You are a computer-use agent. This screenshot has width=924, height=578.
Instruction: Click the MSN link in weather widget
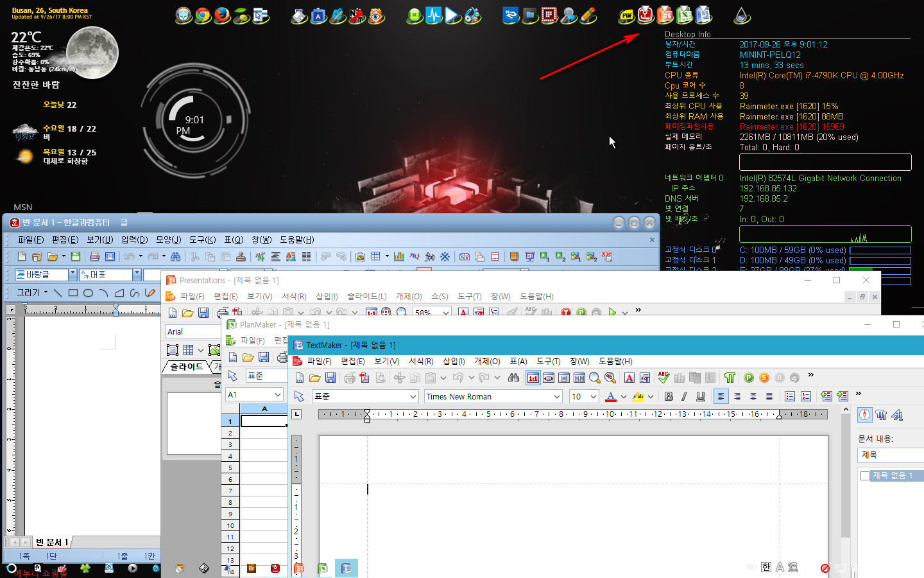click(23, 207)
